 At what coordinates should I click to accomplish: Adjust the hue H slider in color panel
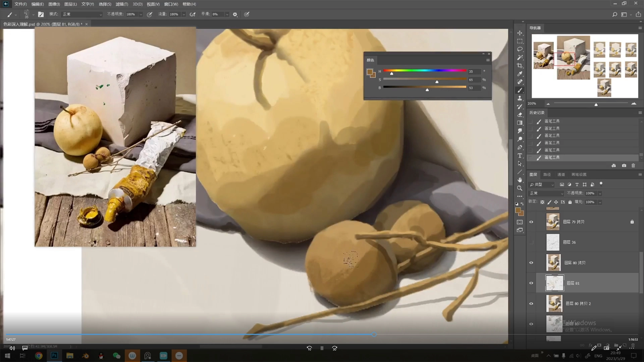click(391, 73)
